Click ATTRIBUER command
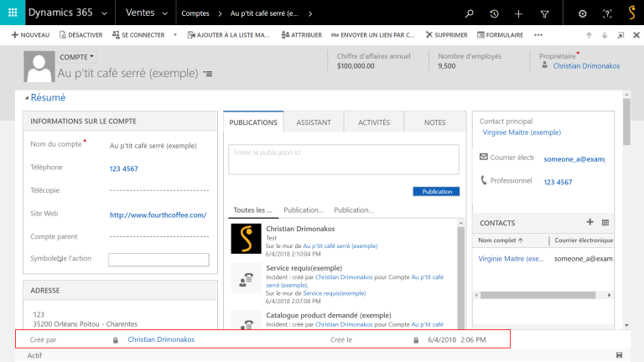 tap(302, 35)
